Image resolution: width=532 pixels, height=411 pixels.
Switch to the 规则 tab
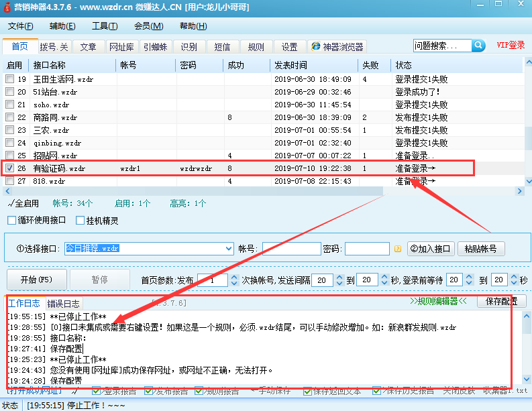(256, 47)
